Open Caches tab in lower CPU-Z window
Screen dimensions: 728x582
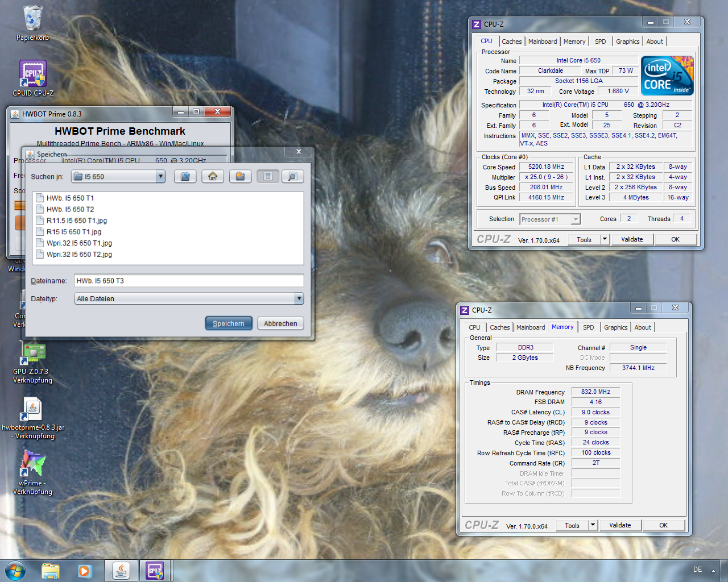pyautogui.click(x=500, y=327)
